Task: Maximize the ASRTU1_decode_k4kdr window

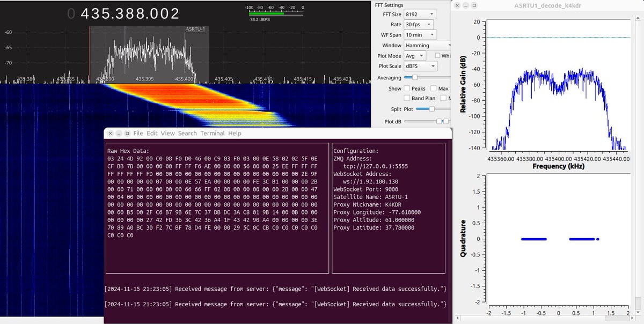Action: tap(474, 5)
